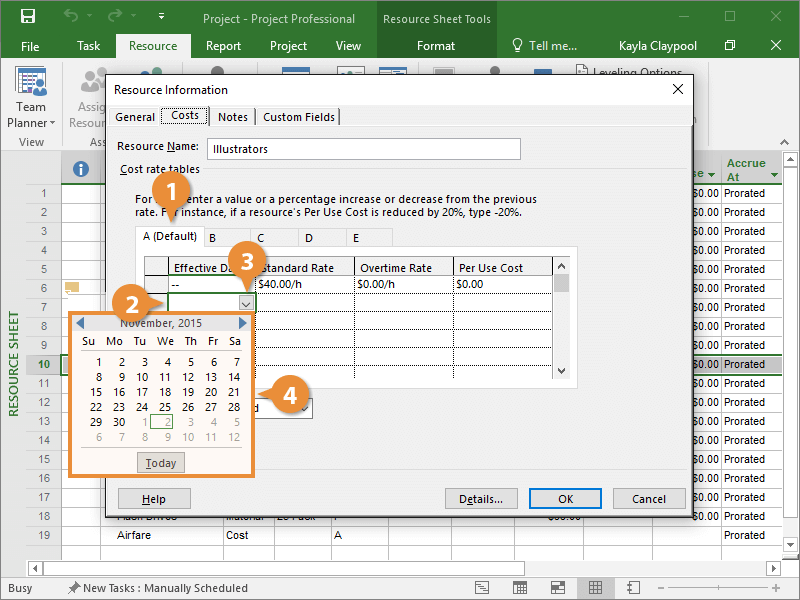Close the Resource Information dialog
This screenshot has height=600, width=800.
pyautogui.click(x=677, y=89)
